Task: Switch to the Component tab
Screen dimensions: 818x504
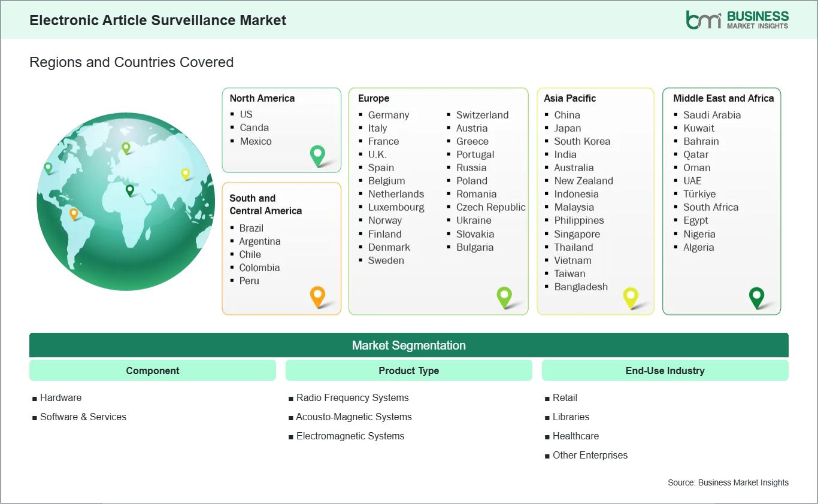Action: pos(152,370)
